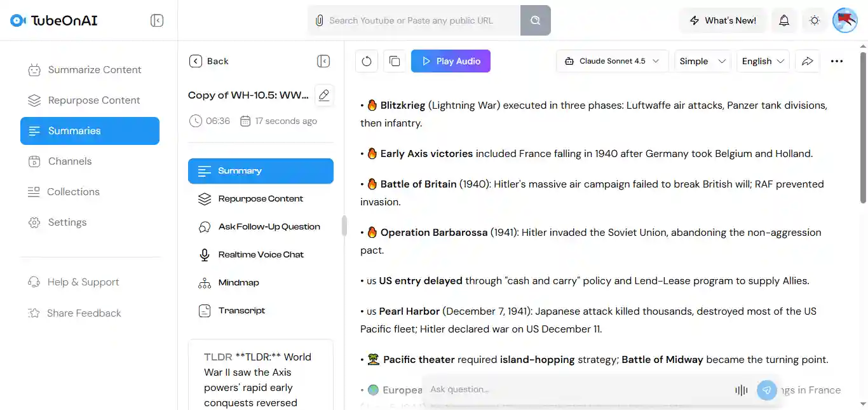Click the voice waveform icon in question box
This screenshot has height=410, width=868.
coord(741,390)
